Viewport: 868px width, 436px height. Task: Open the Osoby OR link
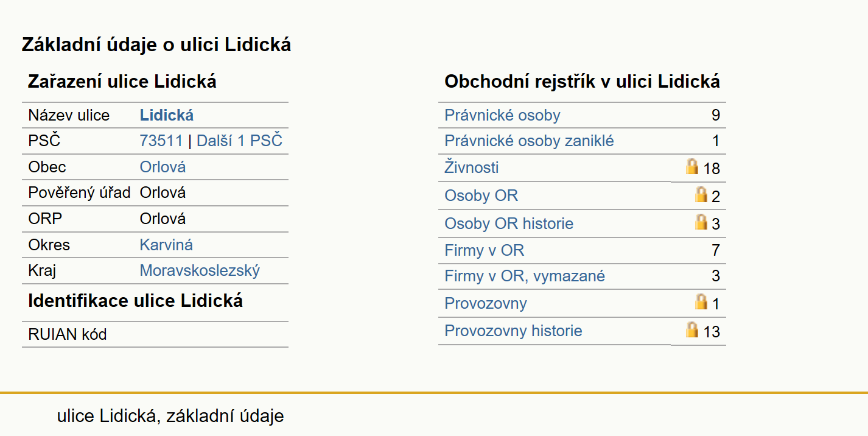481,195
